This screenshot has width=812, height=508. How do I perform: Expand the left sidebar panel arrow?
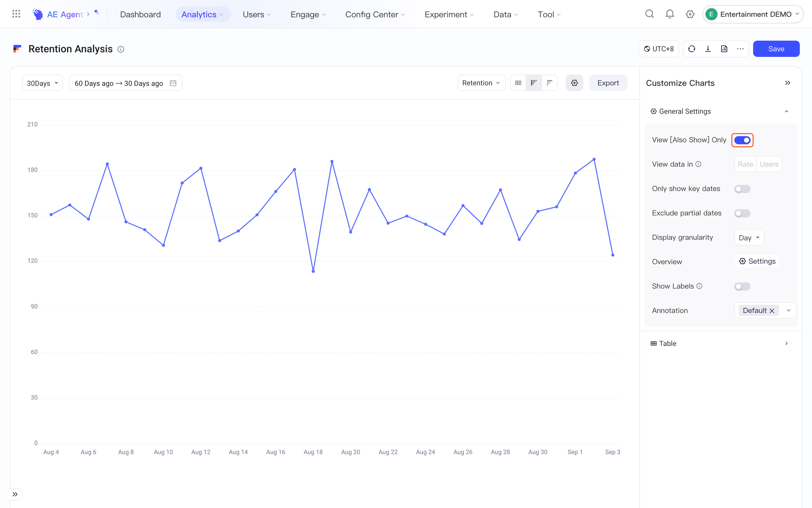pyautogui.click(x=15, y=494)
